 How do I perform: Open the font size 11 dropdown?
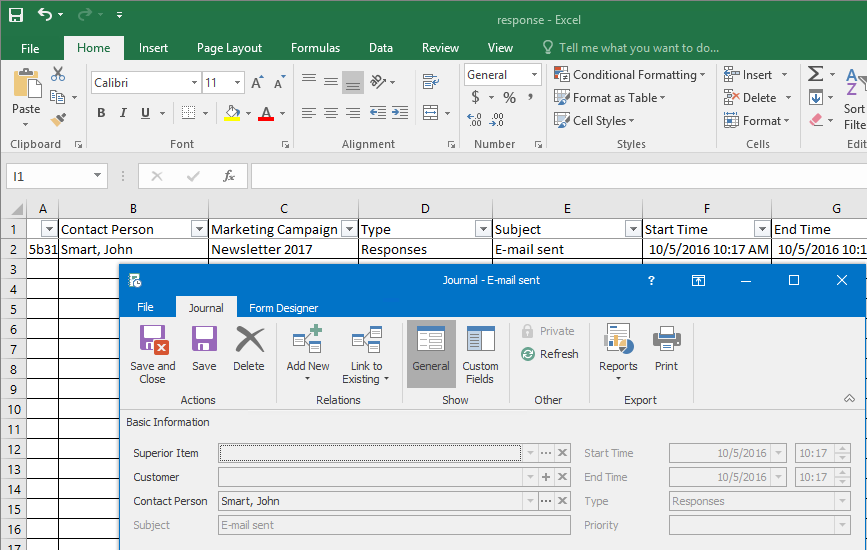237,83
